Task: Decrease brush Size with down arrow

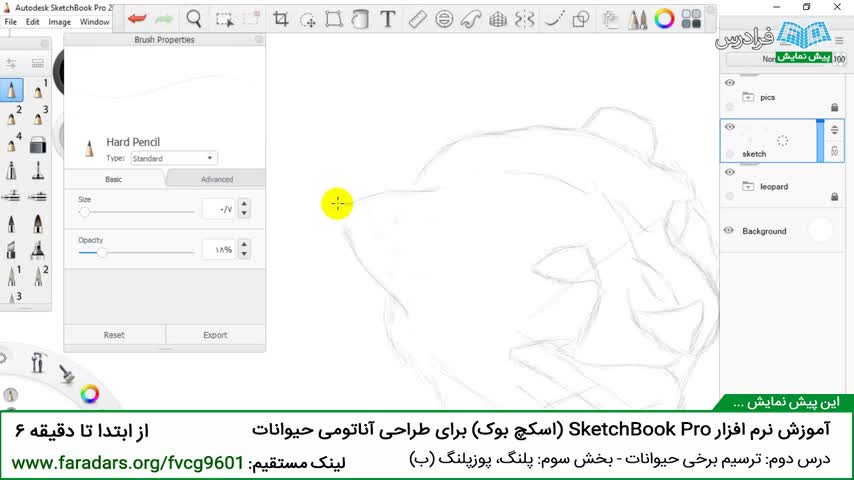Action: [x=244, y=214]
